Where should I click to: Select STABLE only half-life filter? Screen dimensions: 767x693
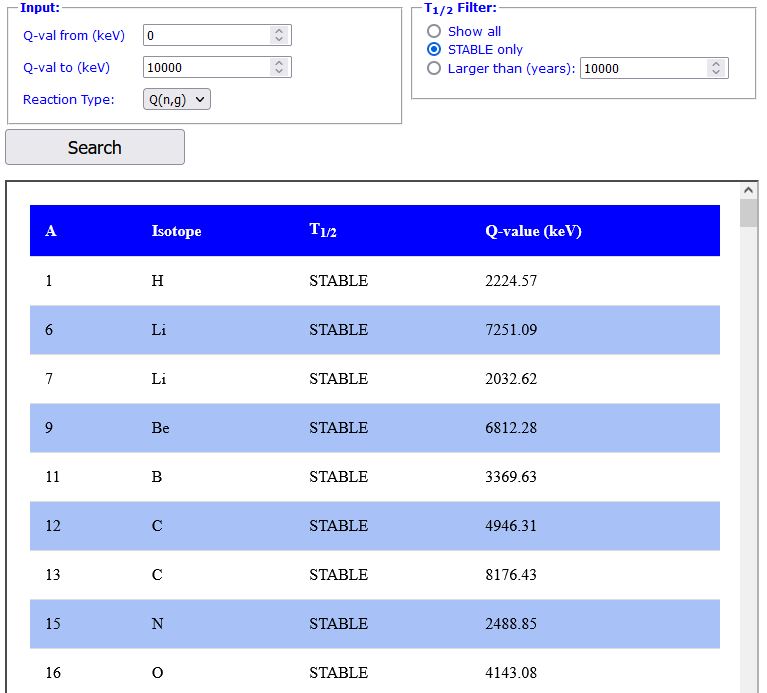point(434,49)
